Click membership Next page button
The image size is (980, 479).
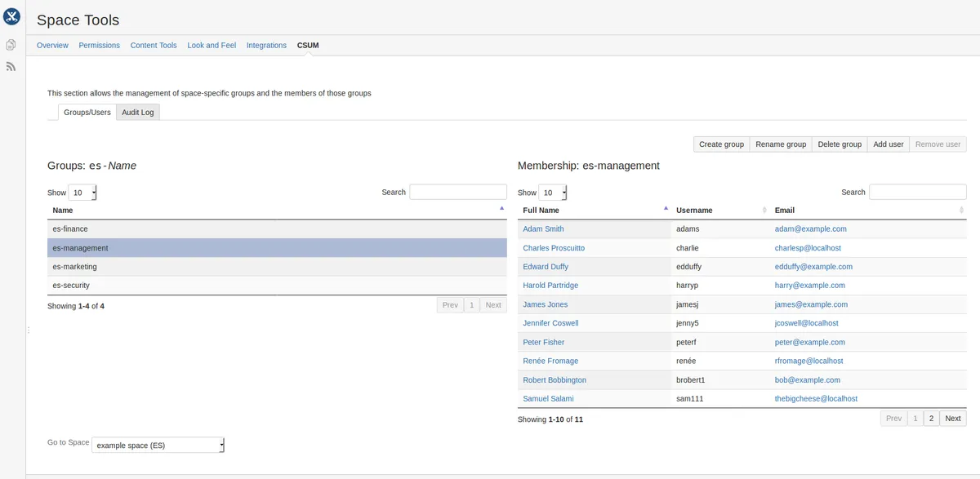[x=953, y=418]
